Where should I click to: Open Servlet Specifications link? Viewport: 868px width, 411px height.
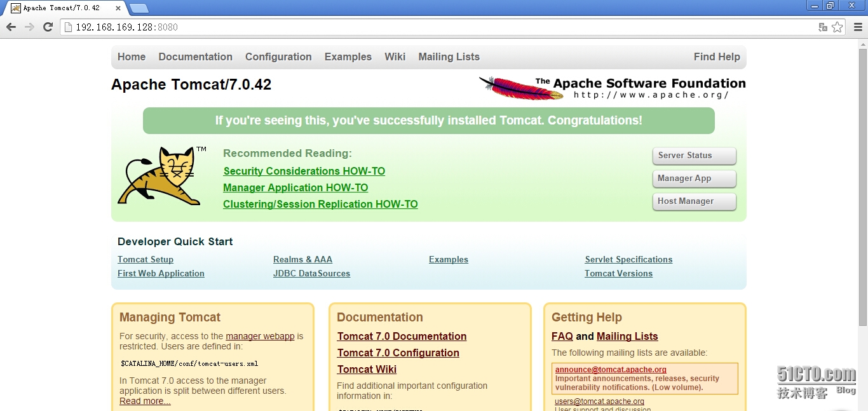(628, 259)
